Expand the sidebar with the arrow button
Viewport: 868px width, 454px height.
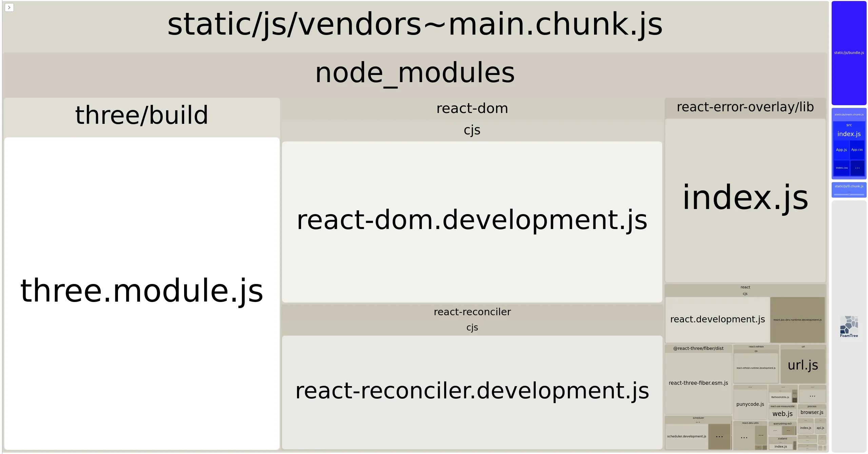click(9, 7)
